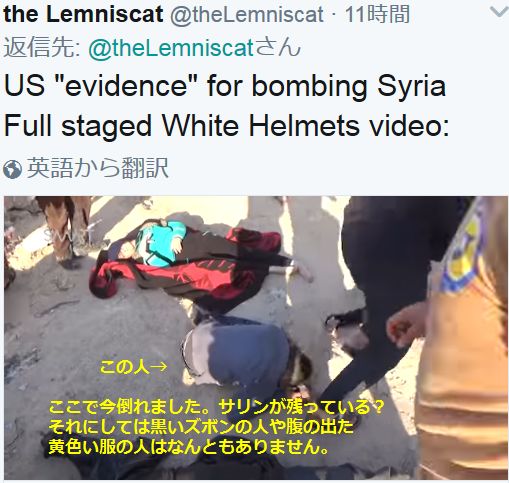Click the yellow この人→ annotation

coord(133,368)
